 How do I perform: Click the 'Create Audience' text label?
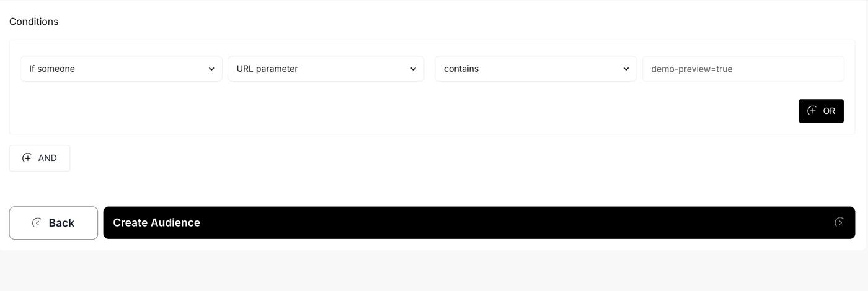[156, 222]
